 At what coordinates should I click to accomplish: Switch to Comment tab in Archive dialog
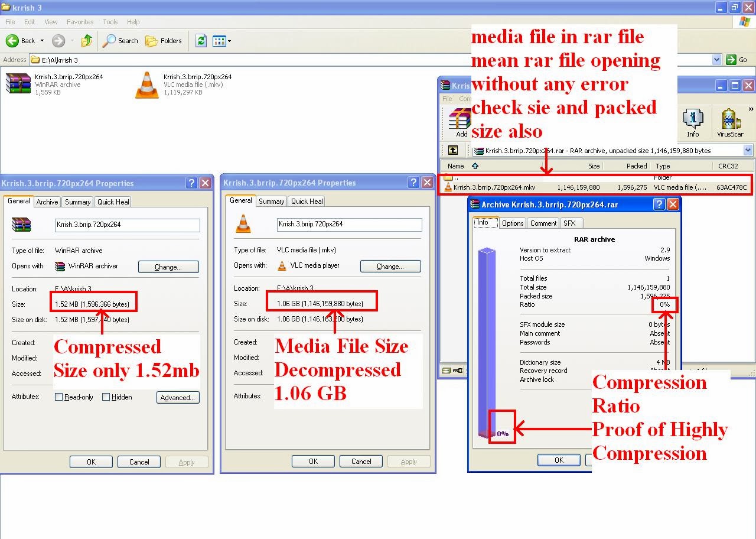tap(543, 223)
